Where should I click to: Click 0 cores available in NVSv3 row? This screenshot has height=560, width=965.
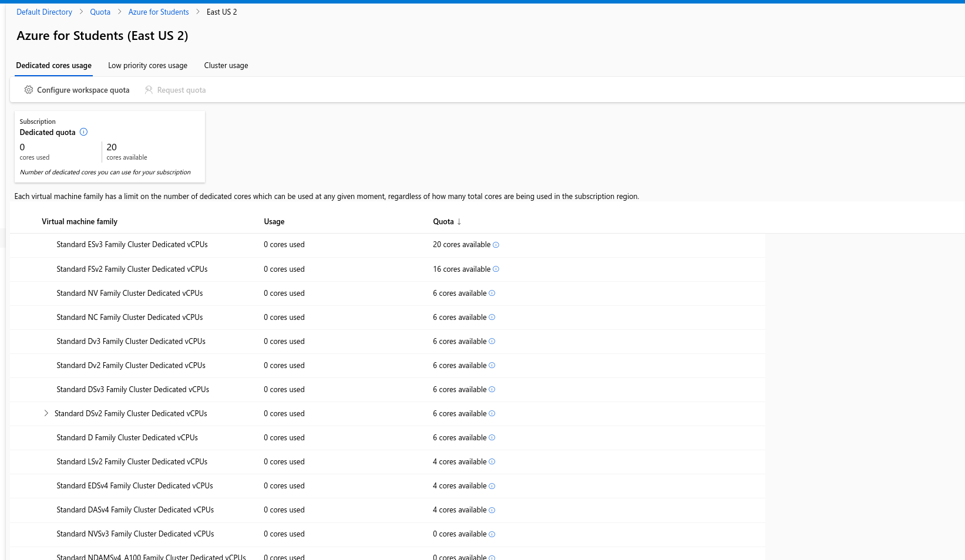point(460,534)
